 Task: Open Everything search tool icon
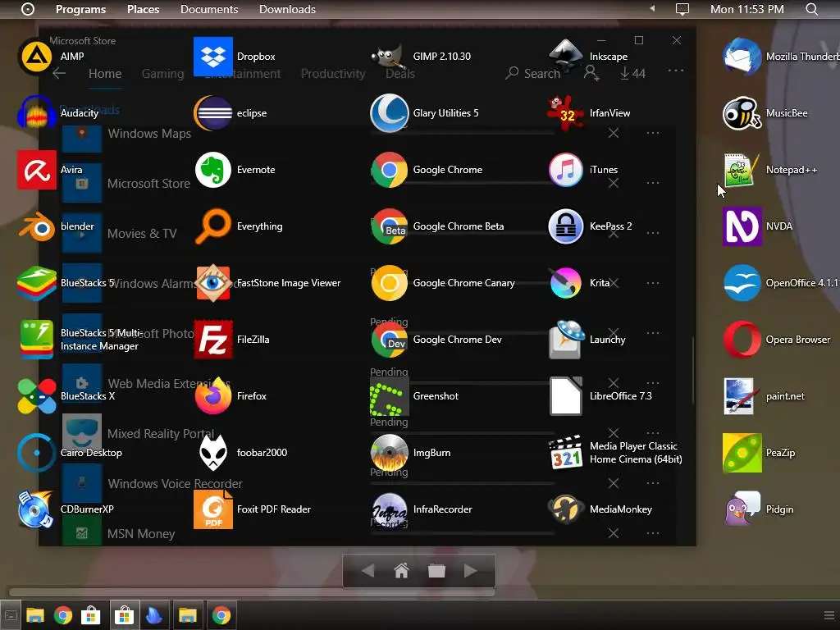(x=212, y=226)
